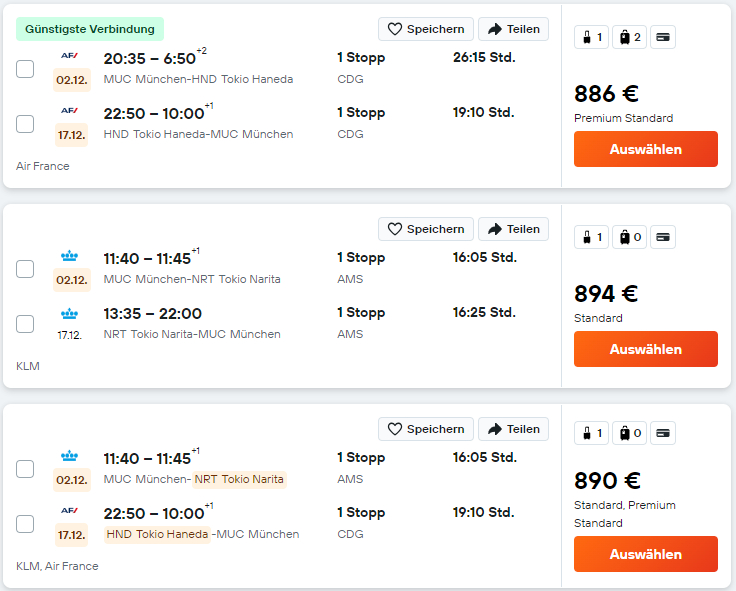Click the Günstigste Verbindung badge
The image size is (736, 591).
pos(90,29)
